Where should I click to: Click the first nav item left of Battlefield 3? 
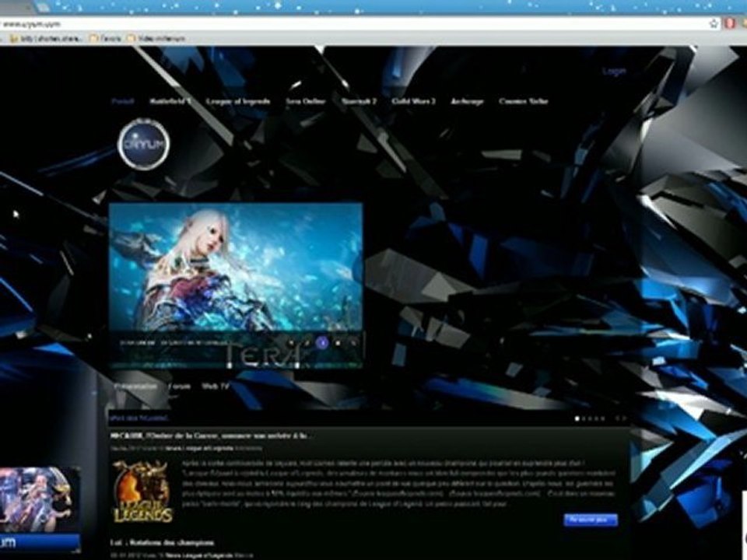[x=123, y=101]
